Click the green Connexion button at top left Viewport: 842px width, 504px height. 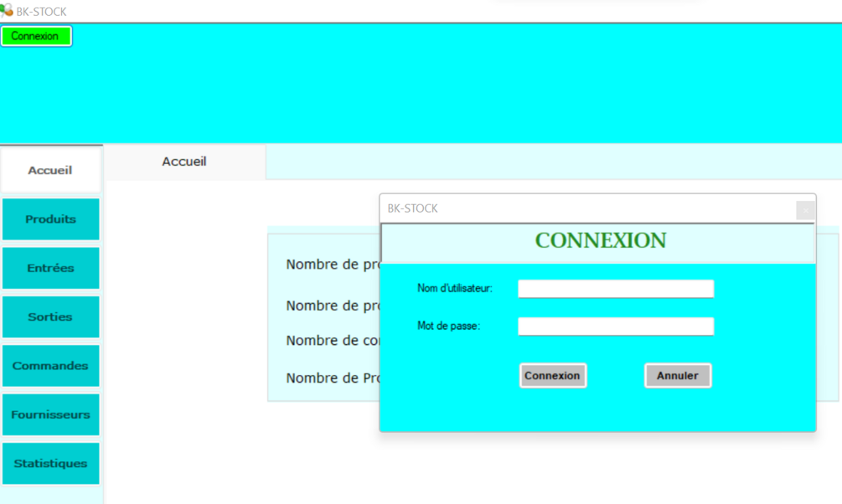click(x=36, y=35)
